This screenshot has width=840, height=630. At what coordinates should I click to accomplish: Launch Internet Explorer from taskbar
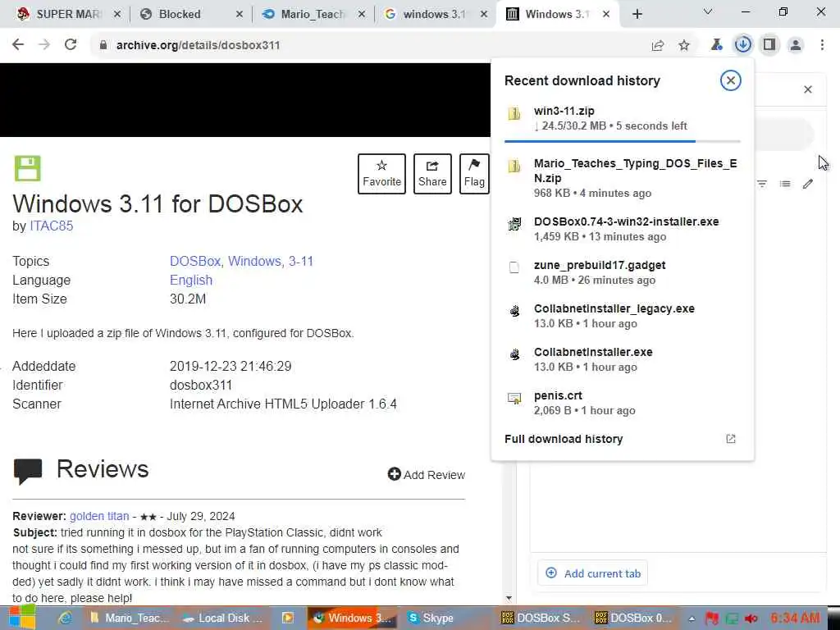pyautogui.click(x=65, y=618)
